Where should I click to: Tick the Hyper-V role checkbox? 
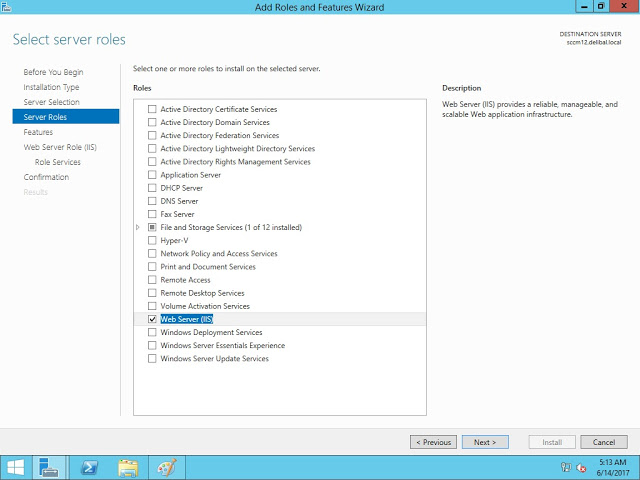152,240
